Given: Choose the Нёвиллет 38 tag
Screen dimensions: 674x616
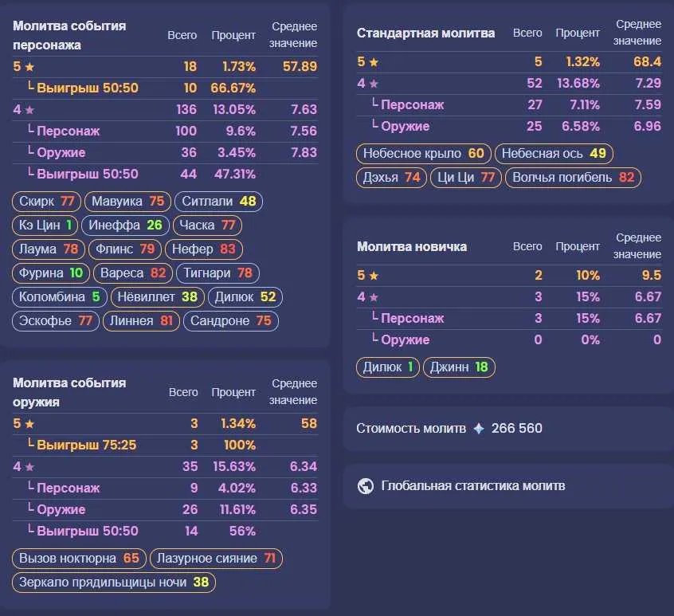Looking at the screenshot, I should tap(157, 297).
